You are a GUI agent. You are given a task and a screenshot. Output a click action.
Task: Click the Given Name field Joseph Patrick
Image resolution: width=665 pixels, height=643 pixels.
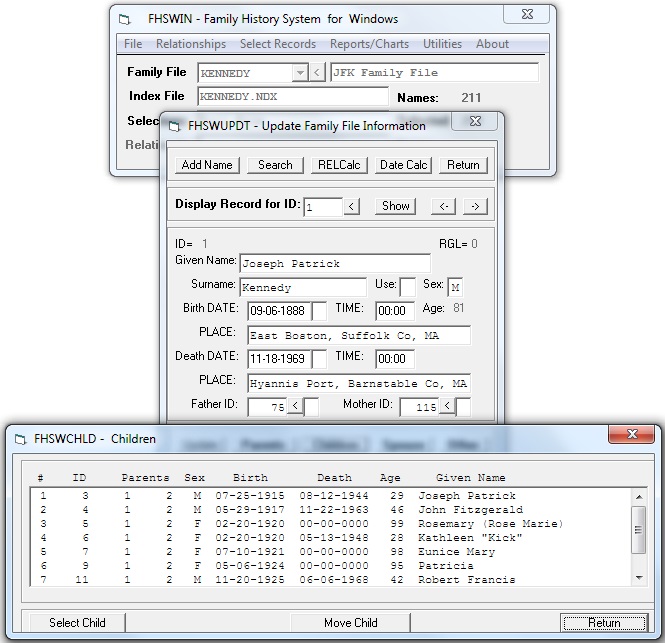click(x=335, y=263)
